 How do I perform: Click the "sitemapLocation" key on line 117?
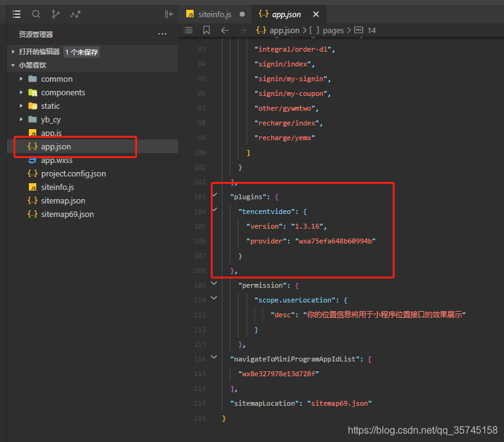(x=264, y=403)
